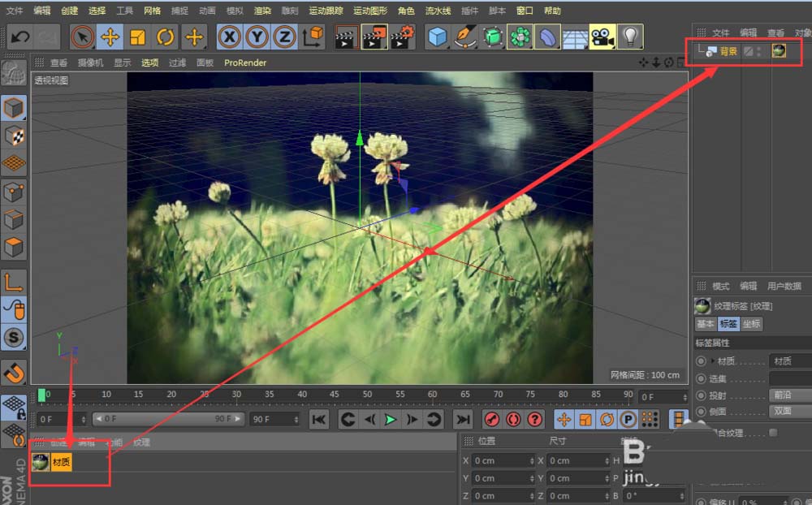Click stepper on size Y field
The width and height of the screenshot is (812, 505).
pos(607,478)
